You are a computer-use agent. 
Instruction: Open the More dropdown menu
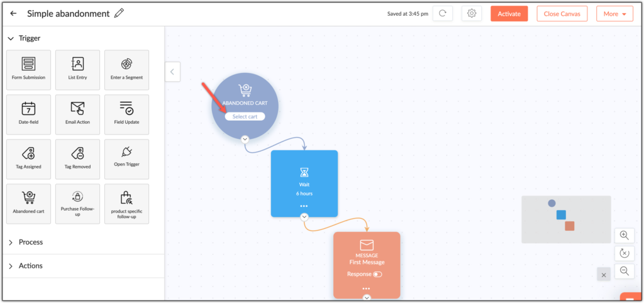click(x=614, y=14)
